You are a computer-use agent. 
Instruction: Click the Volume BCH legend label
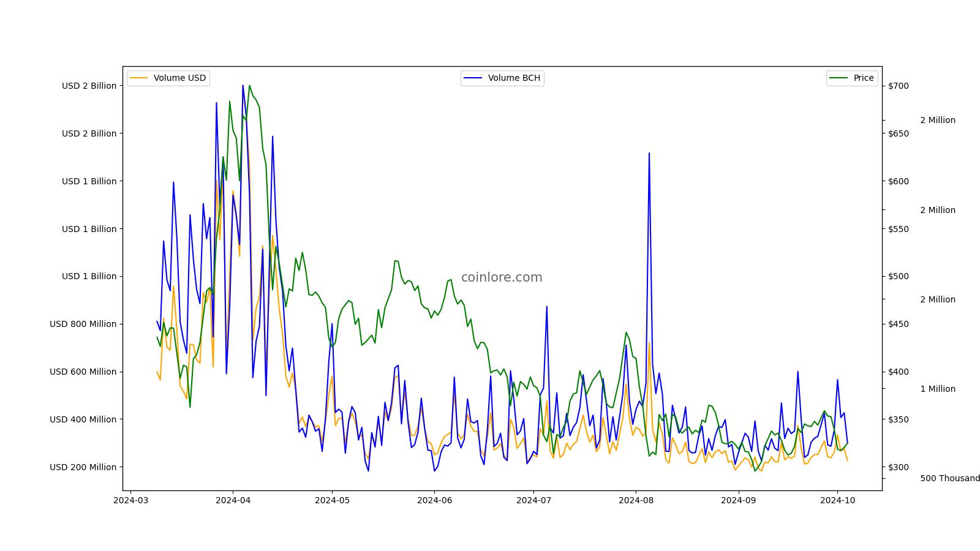tap(514, 78)
